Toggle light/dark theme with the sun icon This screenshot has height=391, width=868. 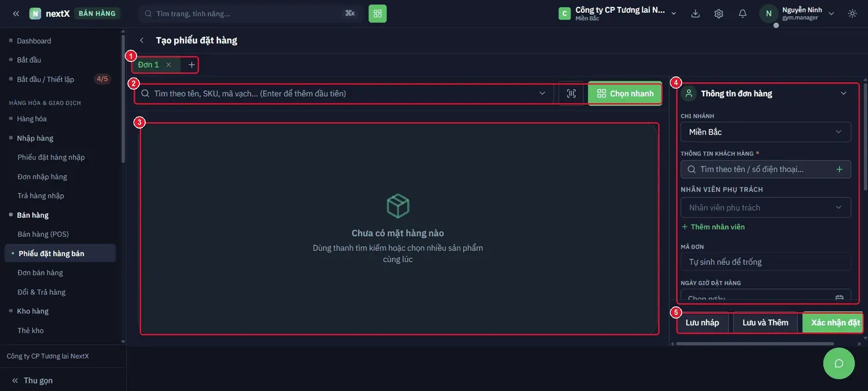click(852, 13)
